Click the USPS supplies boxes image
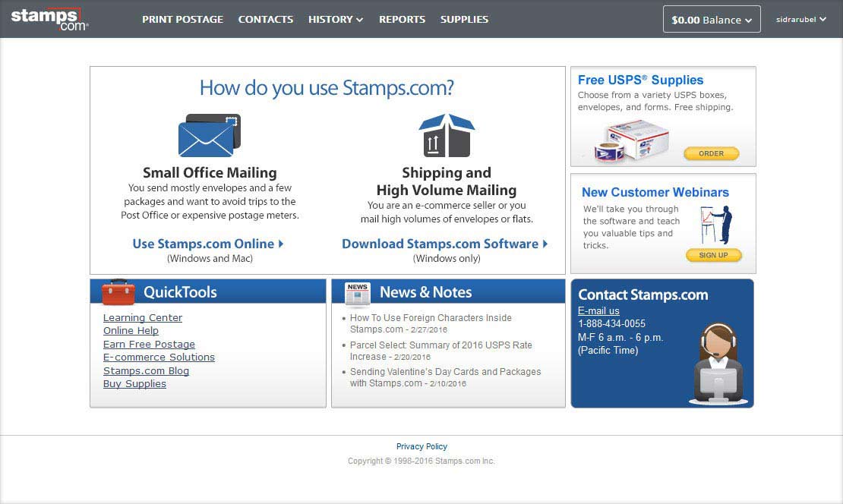 click(x=632, y=140)
